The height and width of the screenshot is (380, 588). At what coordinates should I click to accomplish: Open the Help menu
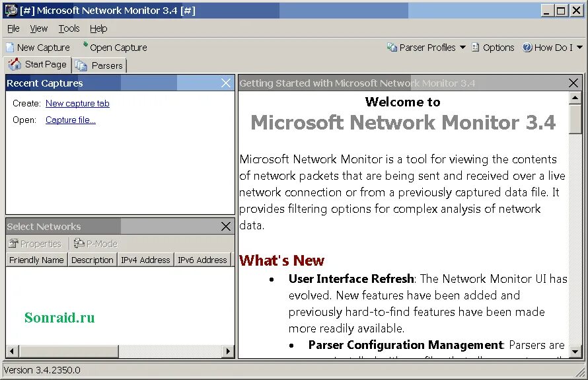98,28
